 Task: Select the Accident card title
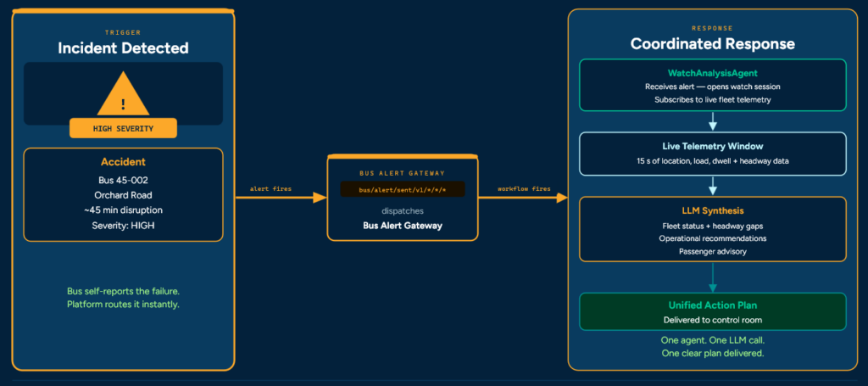coord(123,162)
